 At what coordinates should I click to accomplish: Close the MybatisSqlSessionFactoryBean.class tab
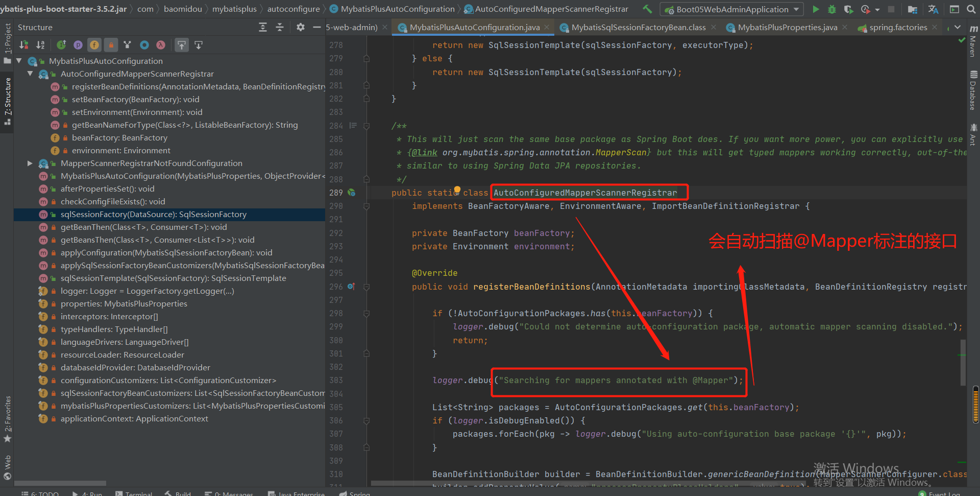[x=713, y=27]
